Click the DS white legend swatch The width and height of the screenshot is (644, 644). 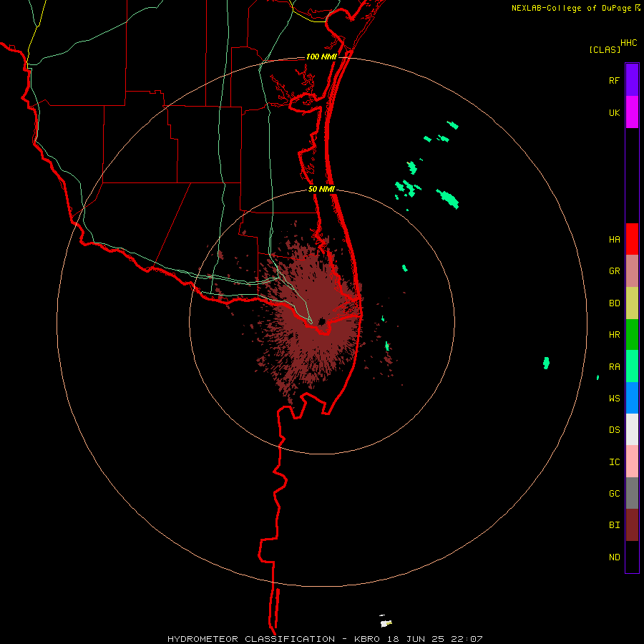click(632, 429)
